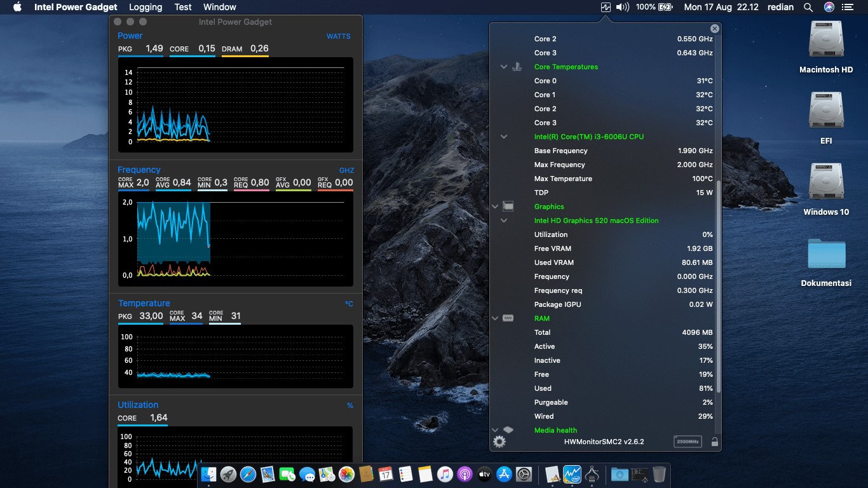Open EFI volume on desktop
Viewport: 868px width, 488px height.
pos(826,118)
